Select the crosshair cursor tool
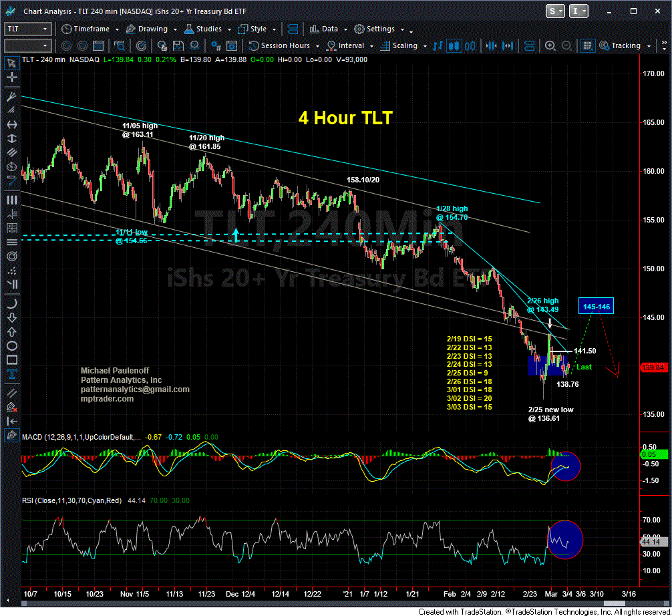 click(x=11, y=78)
